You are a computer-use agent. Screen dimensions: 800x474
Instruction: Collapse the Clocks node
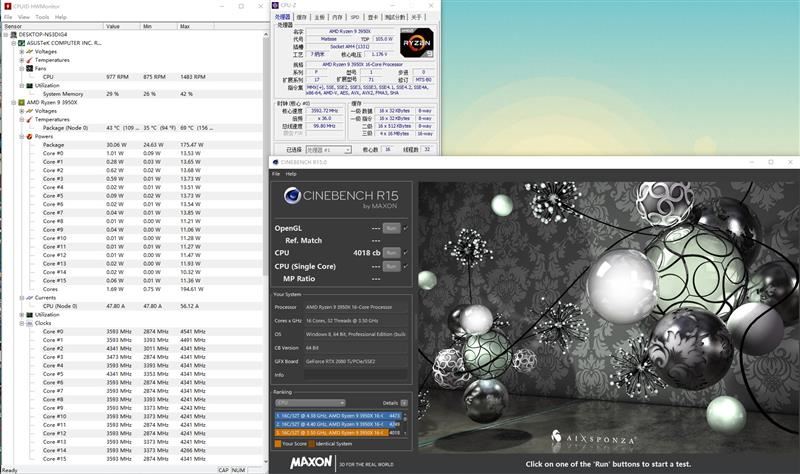tap(22, 323)
